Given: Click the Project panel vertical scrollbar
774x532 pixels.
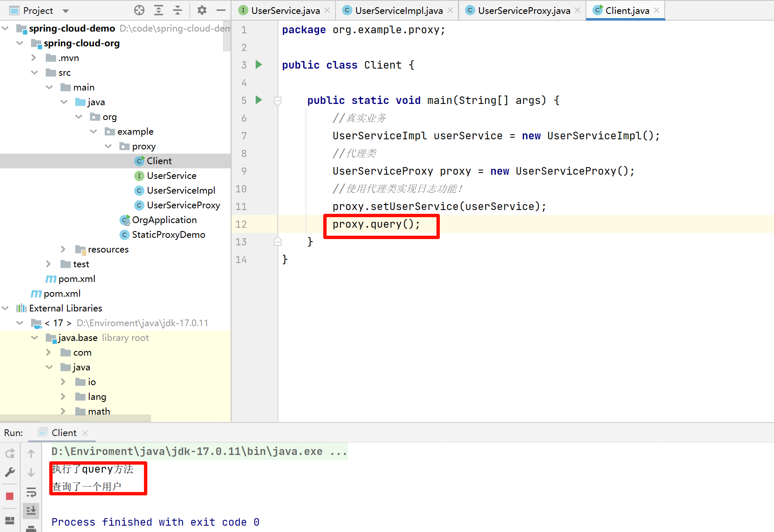Looking at the screenshot, I should click(x=227, y=36).
